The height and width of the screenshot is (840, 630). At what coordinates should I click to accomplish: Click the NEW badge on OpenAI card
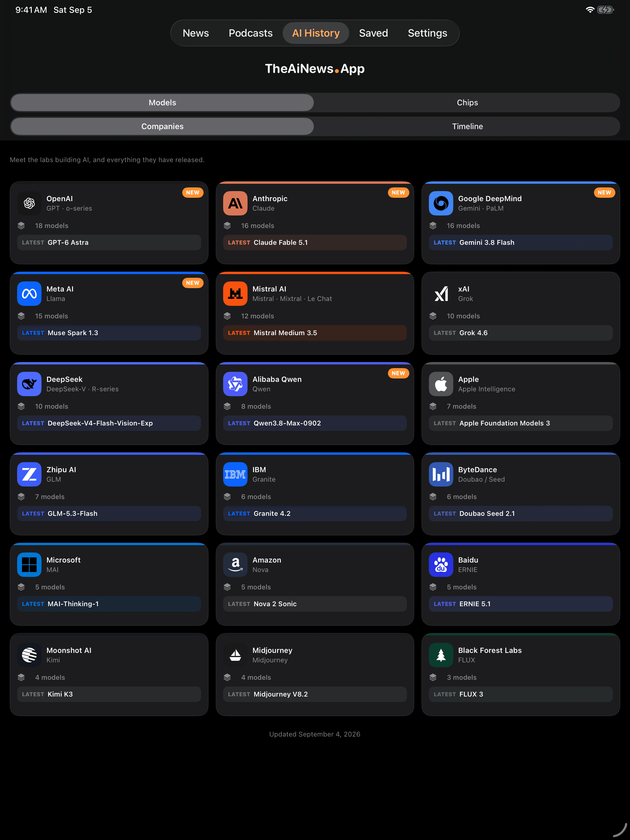[x=193, y=193]
